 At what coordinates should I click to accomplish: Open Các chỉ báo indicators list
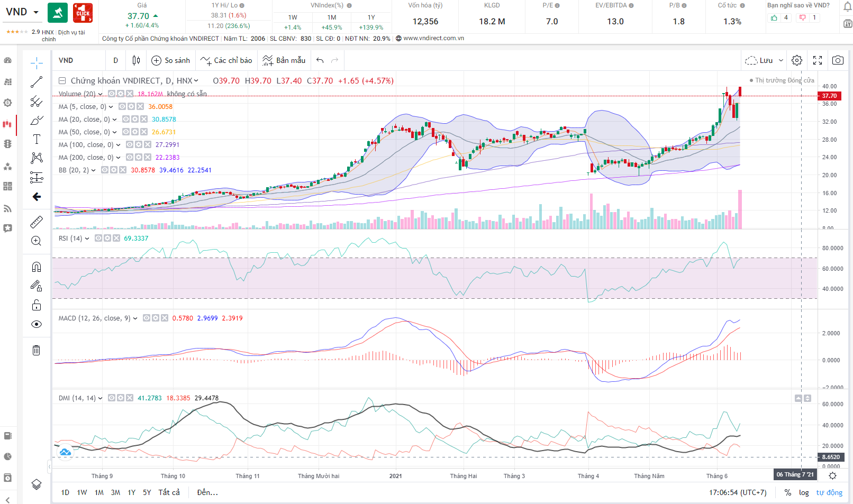[226, 60]
